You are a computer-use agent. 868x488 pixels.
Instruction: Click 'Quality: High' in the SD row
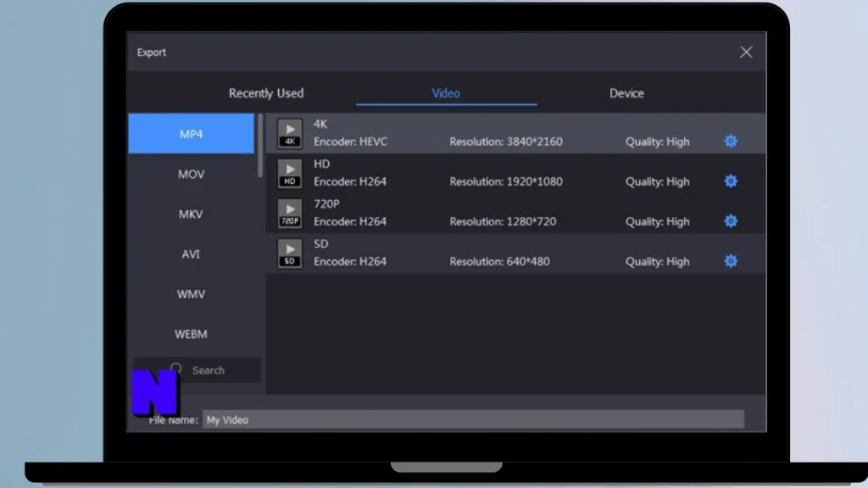pos(658,261)
